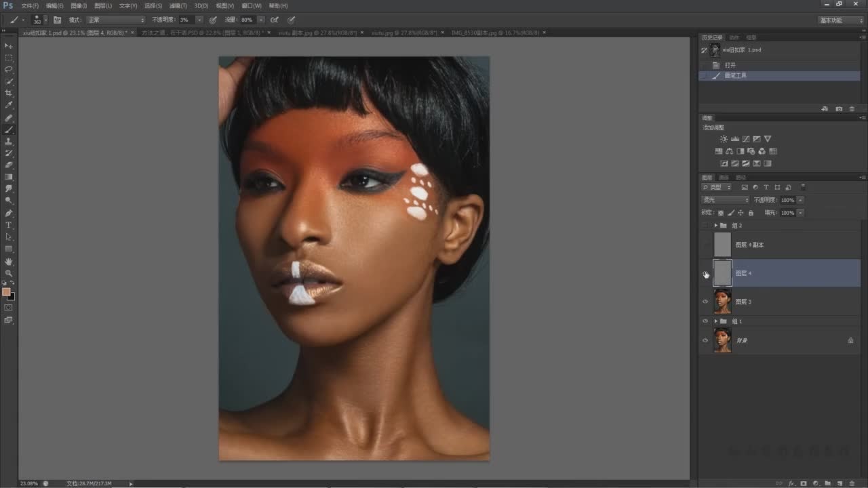
Task: Expand the 组 1 group arrow
Action: click(x=715, y=321)
